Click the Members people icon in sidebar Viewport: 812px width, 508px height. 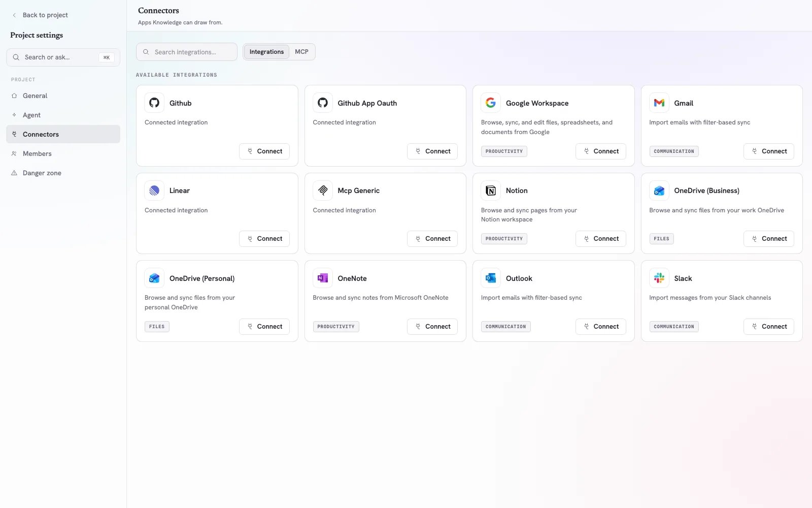[14, 153]
